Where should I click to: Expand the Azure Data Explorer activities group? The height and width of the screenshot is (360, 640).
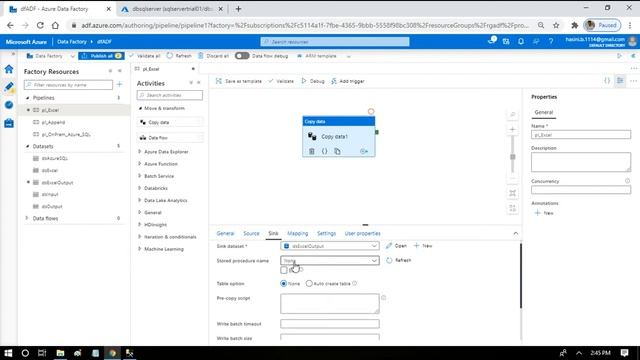tap(140, 151)
